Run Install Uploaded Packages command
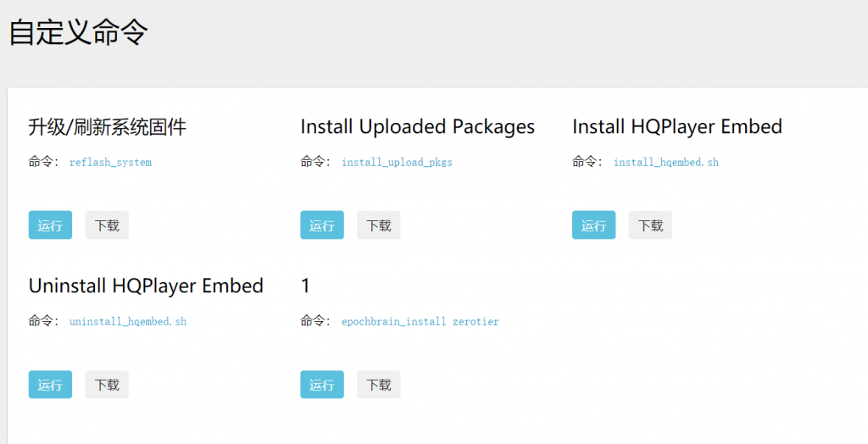 [x=322, y=225]
